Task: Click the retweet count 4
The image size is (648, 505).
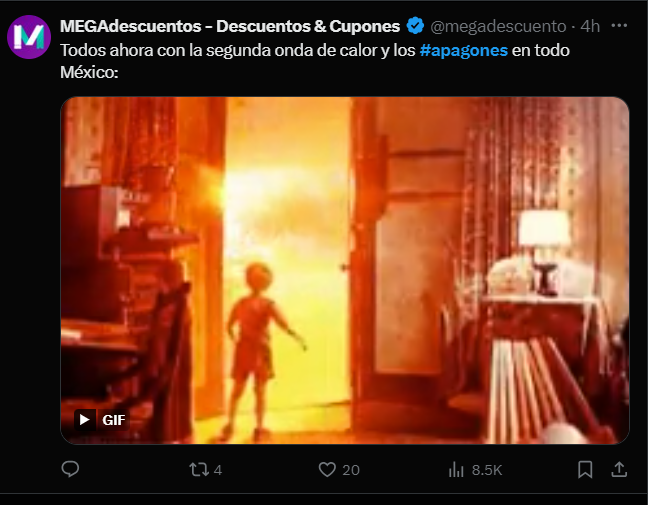Action: pyautogui.click(x=218, y=470)
